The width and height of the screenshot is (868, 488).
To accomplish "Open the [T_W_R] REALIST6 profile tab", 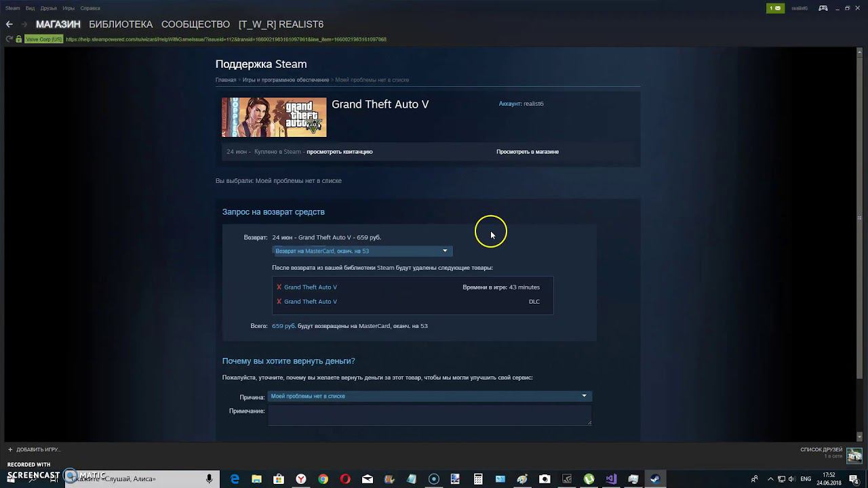I will [281, 24].
